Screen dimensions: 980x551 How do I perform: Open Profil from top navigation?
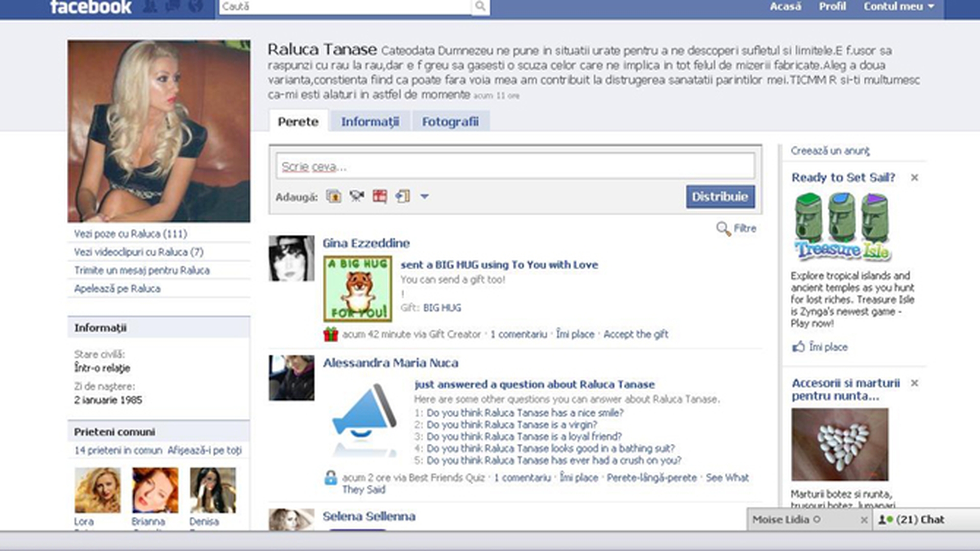(832, 7)
